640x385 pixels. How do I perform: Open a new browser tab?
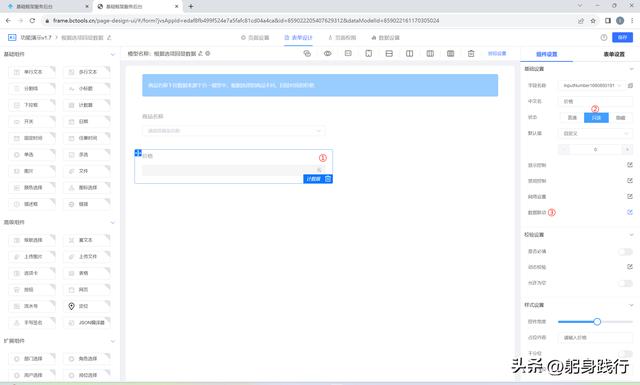[x=191, y=6]
